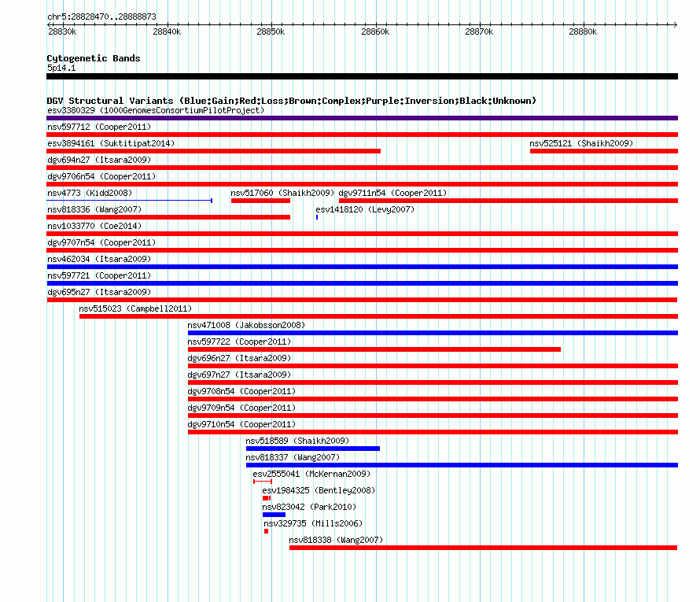
Task: Click the small red esv1984325 (Bentley2008) glyph
Action: pos(267,498)
